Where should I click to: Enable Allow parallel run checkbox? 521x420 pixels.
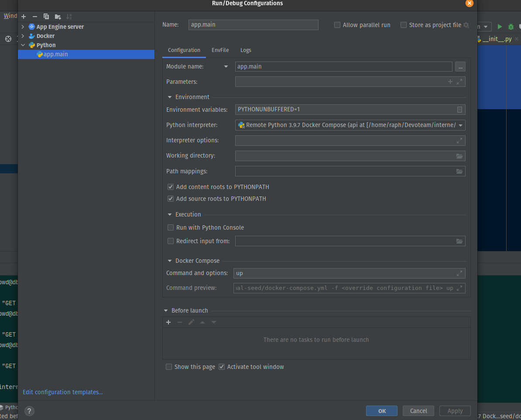click(x=337, y=25)
